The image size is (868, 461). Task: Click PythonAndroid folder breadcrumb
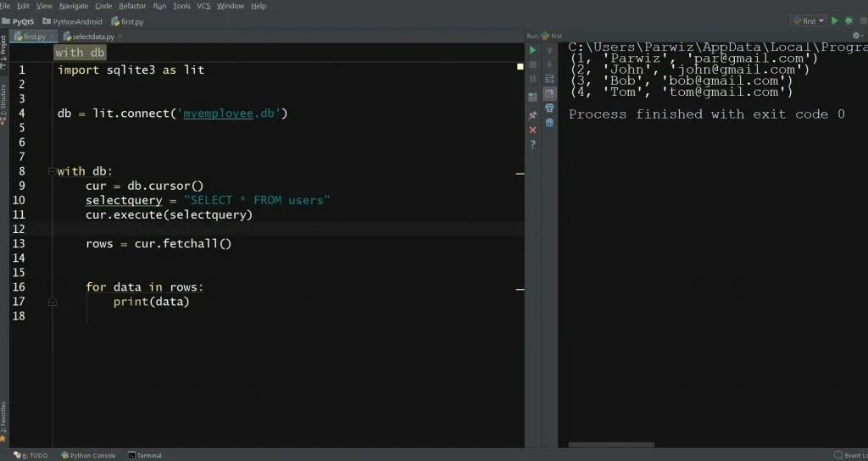[73, 21]
